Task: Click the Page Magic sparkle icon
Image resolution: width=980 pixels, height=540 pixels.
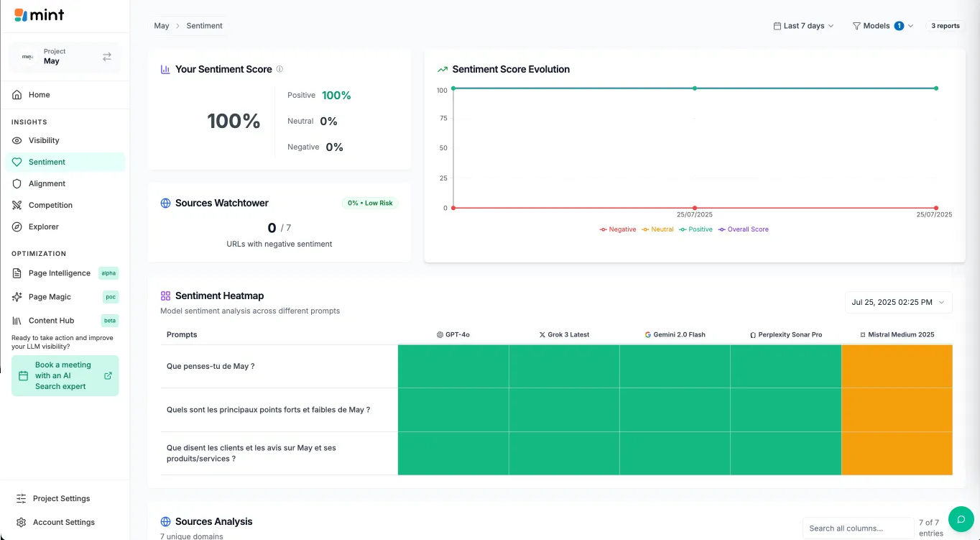Action: pyautogui.click(x=17, y=297)
